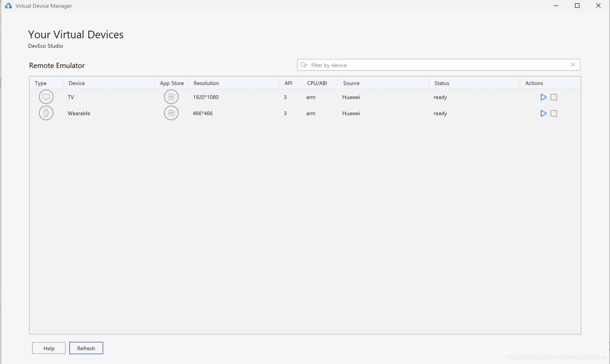The image size is (610, 364).
Task: Maximize the Virtual Device Manager window
Action: [577, 6]
